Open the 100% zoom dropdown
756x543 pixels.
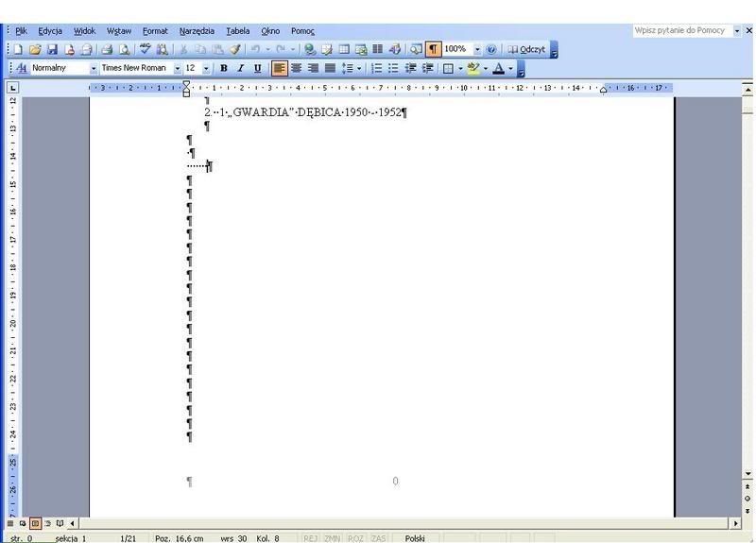477,49
